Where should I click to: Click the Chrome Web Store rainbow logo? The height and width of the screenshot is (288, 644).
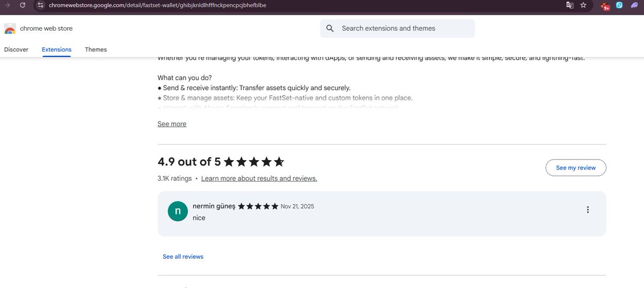[10, 28]
